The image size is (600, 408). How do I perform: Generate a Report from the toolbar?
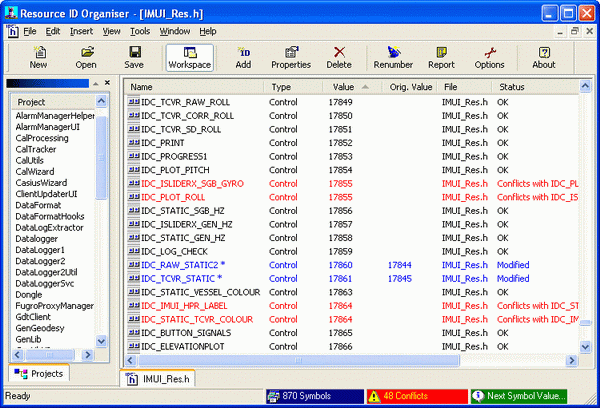point(441,57)
